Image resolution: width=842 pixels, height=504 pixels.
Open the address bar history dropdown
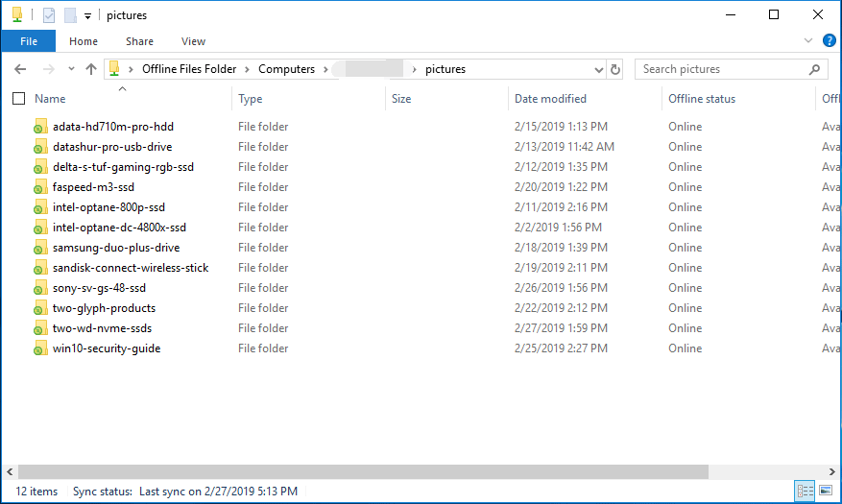point(598,69)
